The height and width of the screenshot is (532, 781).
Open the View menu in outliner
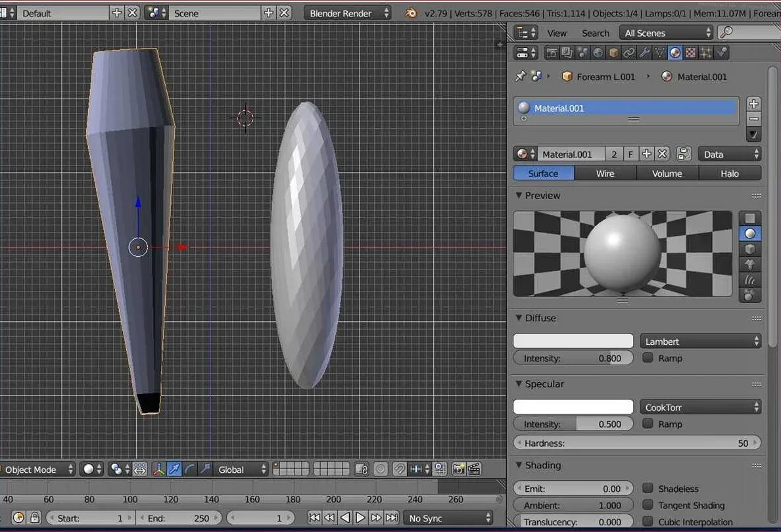(x=557, y=33)
